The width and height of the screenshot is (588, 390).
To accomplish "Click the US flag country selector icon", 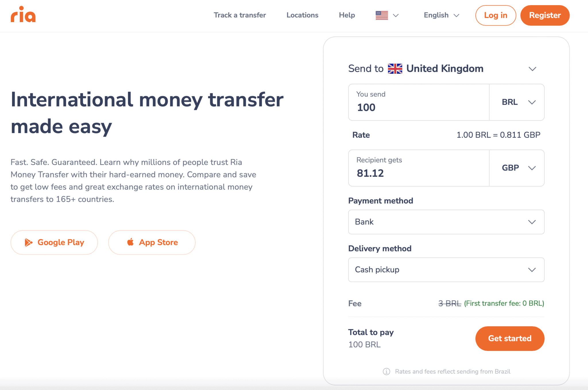I will pyautogui.click(x=381, y=15).
